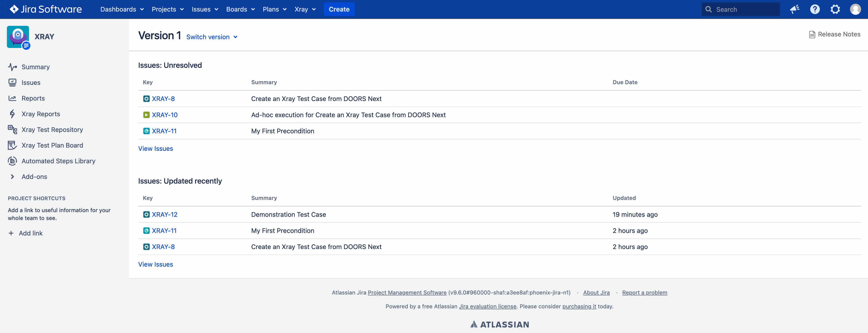
Task: Open the help question mark icon
Action: click(815, 9)
